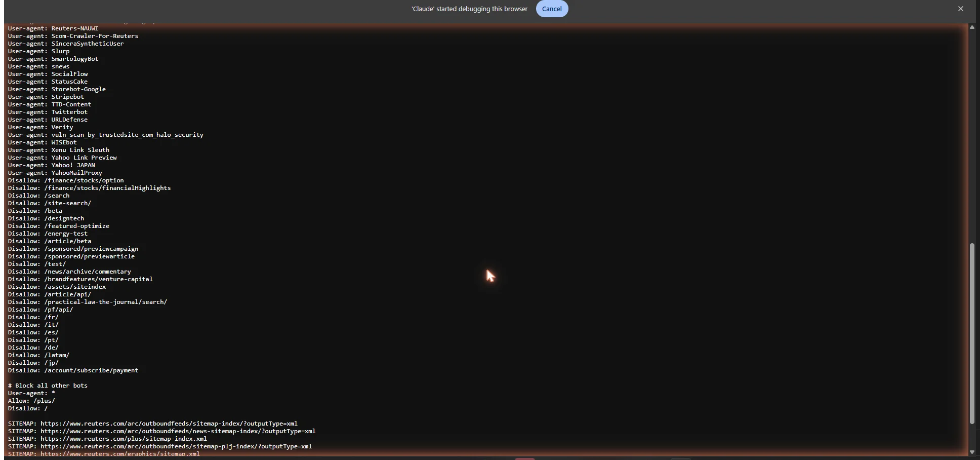Click the 'Xenu Link Sleuth' user-agent line
Screen dimensions: 980x460
click(59, 150)
